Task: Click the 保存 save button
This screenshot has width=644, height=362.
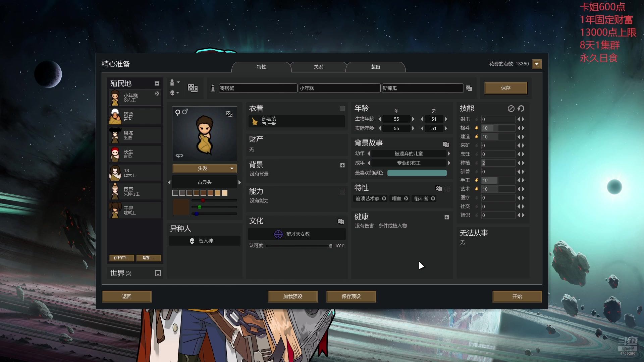Action: click(x=505, y=88)
